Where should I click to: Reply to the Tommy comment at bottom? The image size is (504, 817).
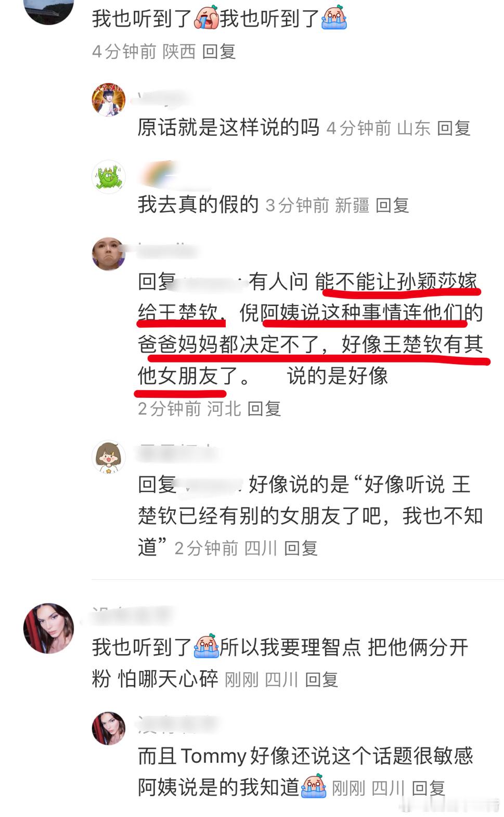[x=429, y=788]
